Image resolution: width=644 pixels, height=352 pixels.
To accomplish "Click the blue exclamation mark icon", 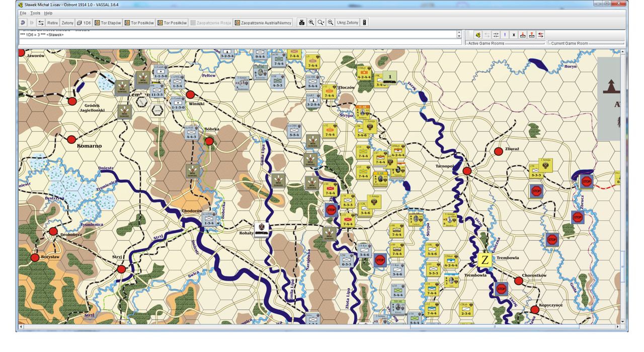I will [505, 35].
